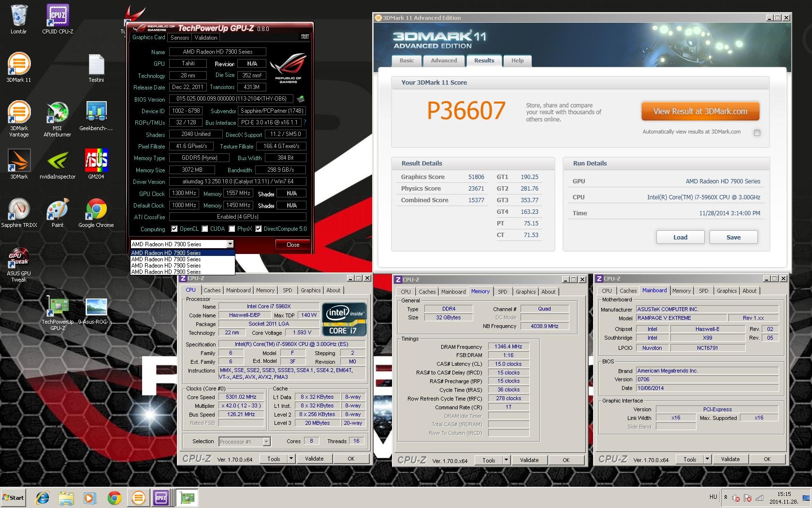The height and width of the screenshot is (508, 812).
Task: Click the HU language indicator in taskbar
Action: point(713,497)
